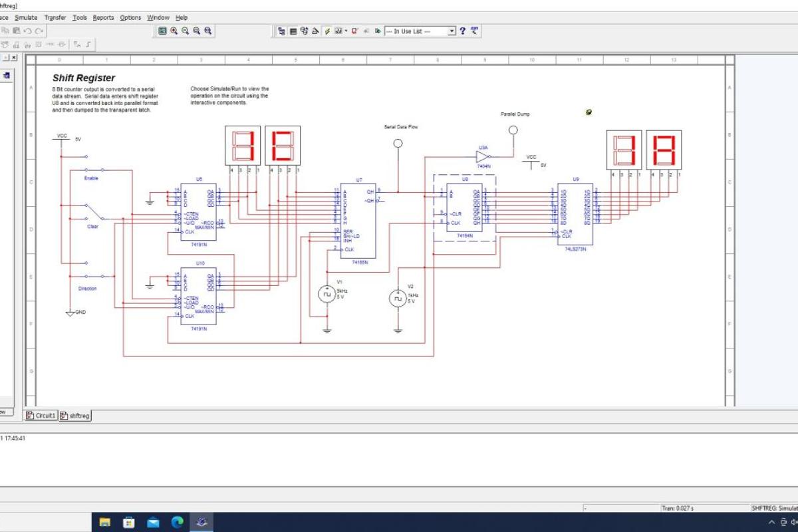Image resolution: width=798 pixels, height=532 pixels.
Task: Click the Paste icon in toolbar
Action: [x=16, y=31]
